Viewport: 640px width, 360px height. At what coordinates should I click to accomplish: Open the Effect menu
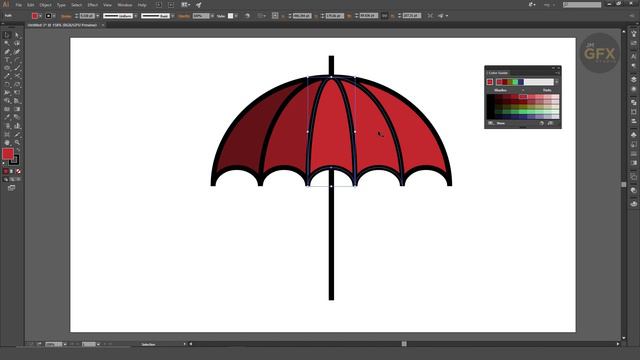[x=93, y=5]
